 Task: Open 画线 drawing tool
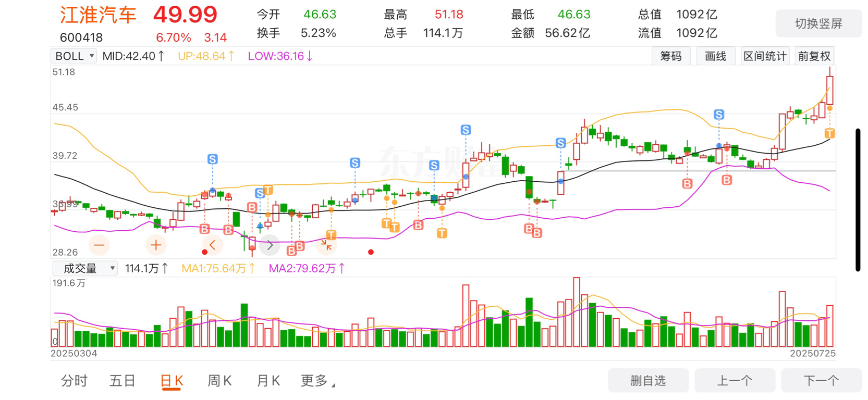(715, 56)
